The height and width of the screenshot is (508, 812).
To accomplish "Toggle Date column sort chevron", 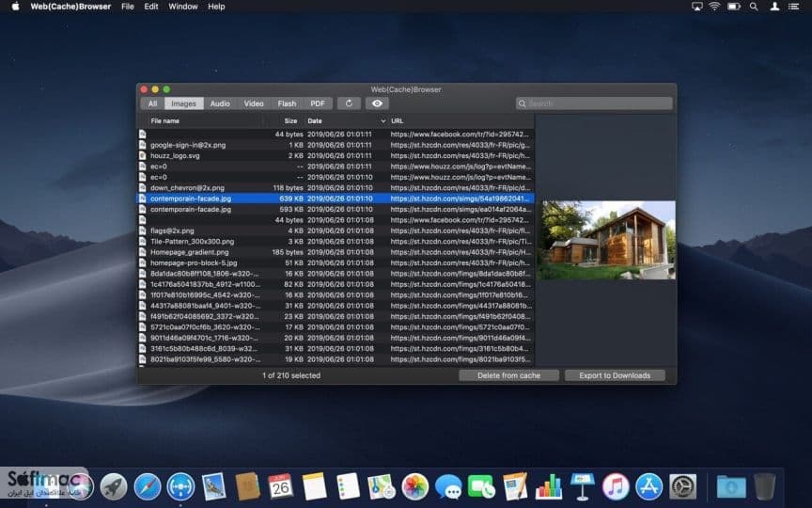I will coord(383,120).
